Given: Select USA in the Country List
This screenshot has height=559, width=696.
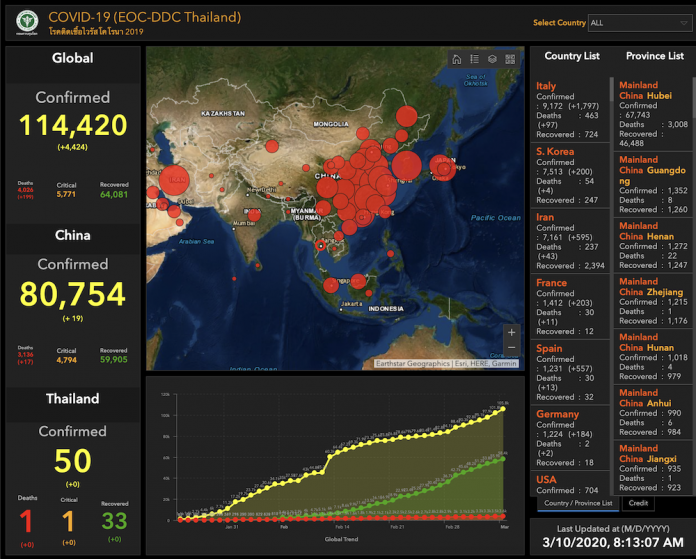Looking at the screenshot, I should [x=570, y=484].
